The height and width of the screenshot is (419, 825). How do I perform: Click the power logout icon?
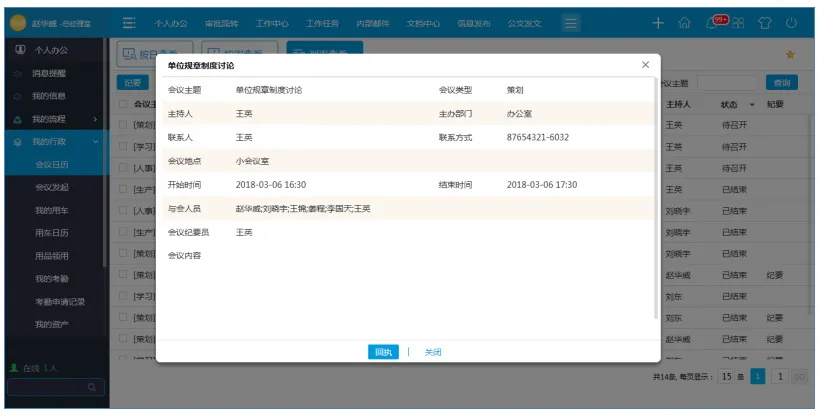pyautogui.click(x=791, y=23)
